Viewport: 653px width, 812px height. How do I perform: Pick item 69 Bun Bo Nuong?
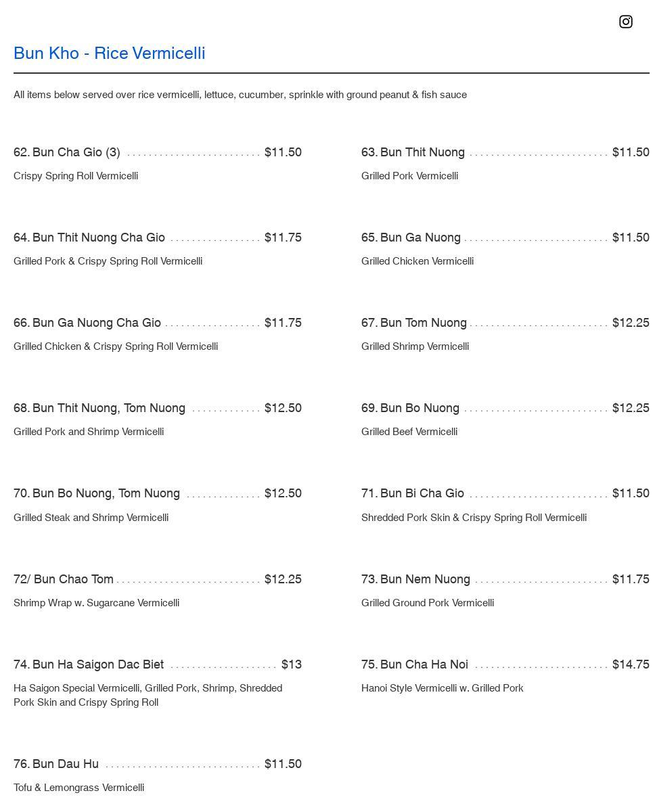[410, 408]
